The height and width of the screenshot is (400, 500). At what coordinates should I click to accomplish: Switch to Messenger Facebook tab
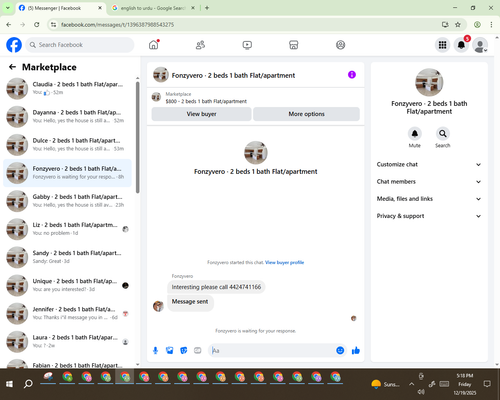[x=60, y=8]
